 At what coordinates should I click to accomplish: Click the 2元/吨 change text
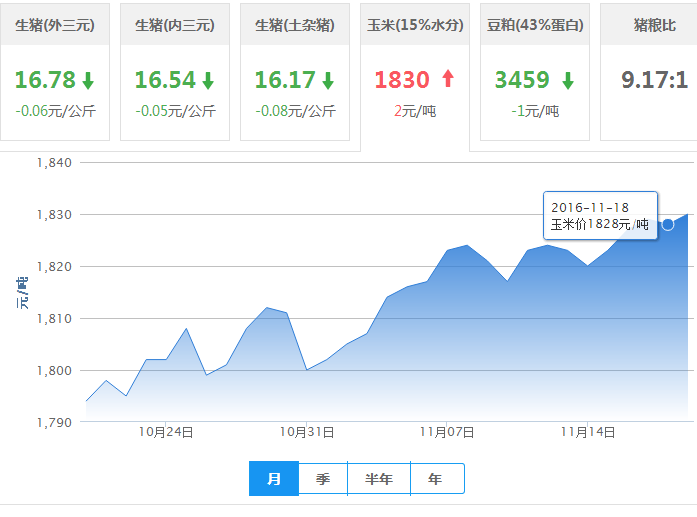point(415,111)
